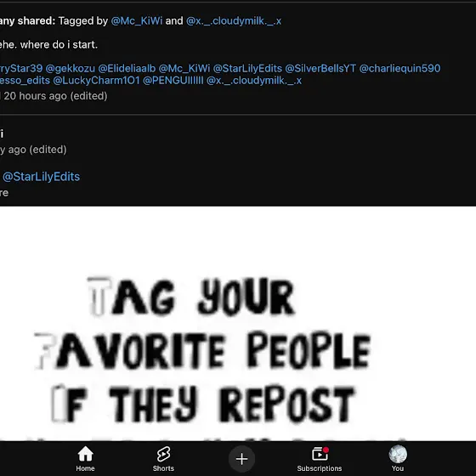Open @StarLilyEdits in the mention list
The width and height of the screenshot is (476, 476).
point(247,68)
